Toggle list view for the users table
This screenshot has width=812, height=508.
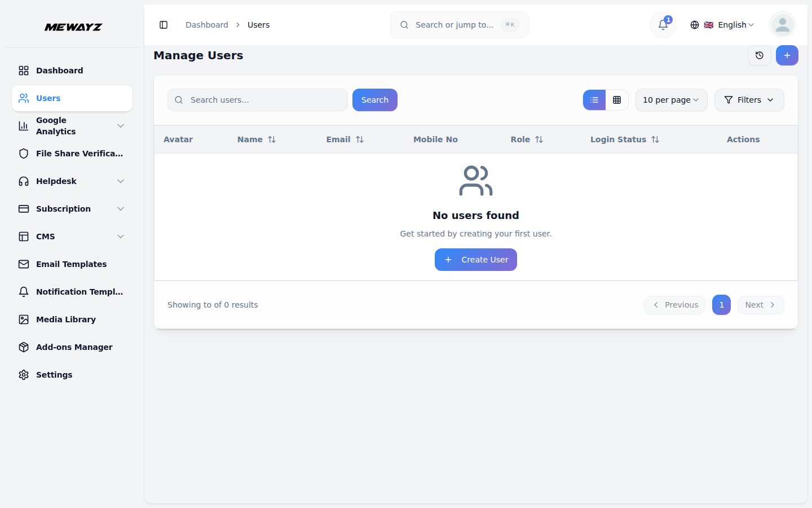click(594, 99)
